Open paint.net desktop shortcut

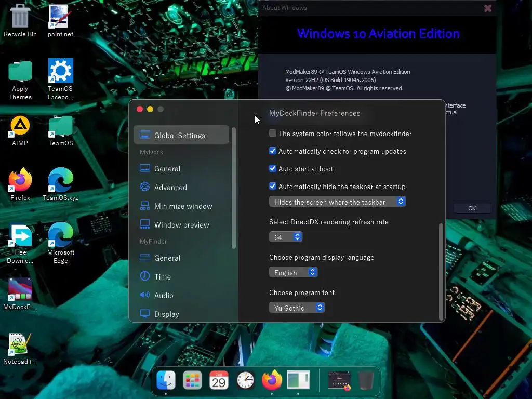pos(60,20)
